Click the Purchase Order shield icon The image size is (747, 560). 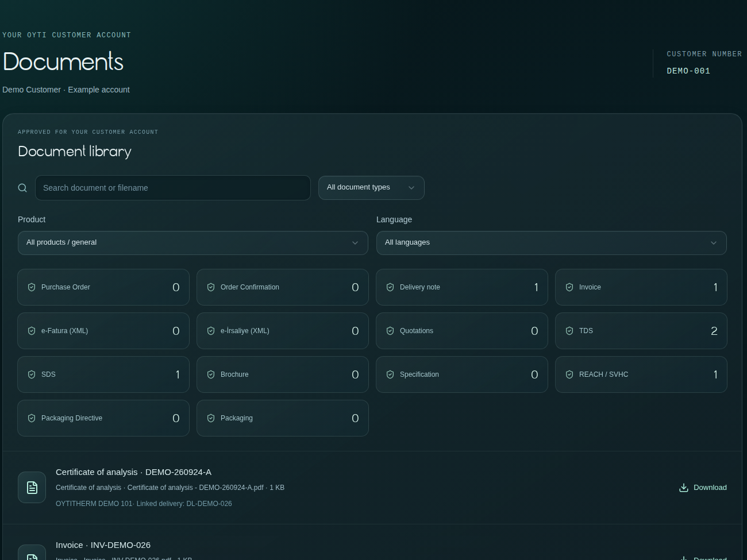32,287
